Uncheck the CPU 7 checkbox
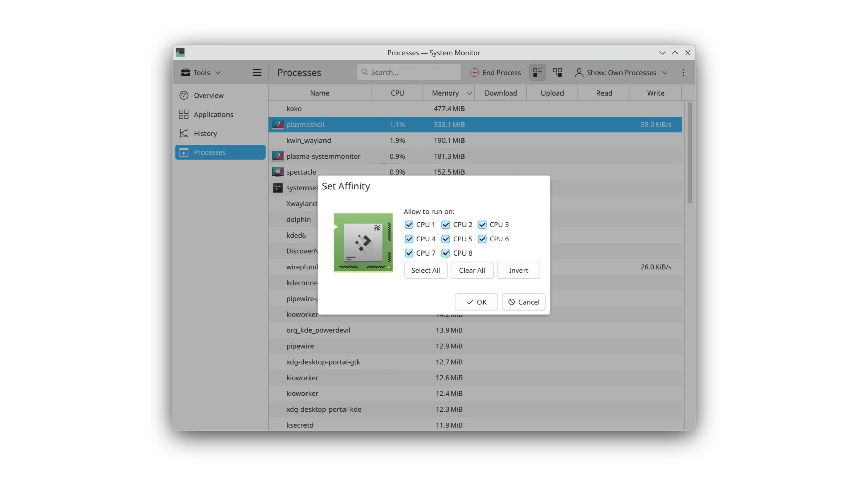The width and height of the screenshot is (868, 488). [x=409, y=253]
